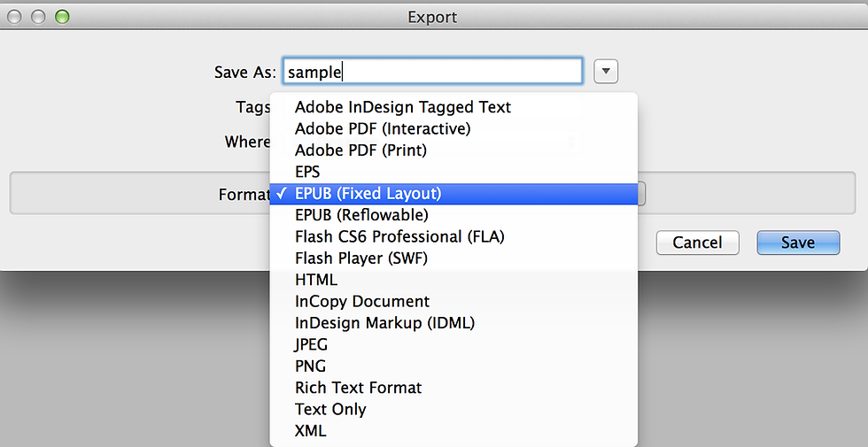Select Flash Player (SWF) option

pos(453,258)
